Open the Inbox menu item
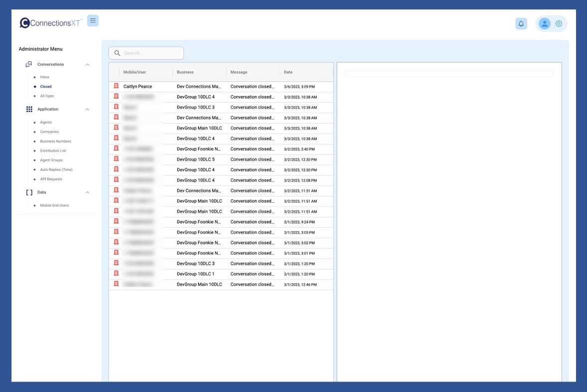This screenshot has height=392, width=587. (45, 77)
